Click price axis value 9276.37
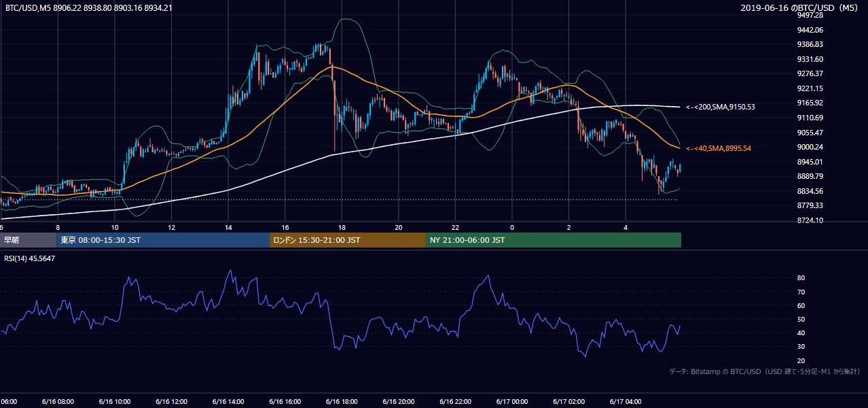Image resolution: width=868 pixels, height=408 pixels. (810, 73)
